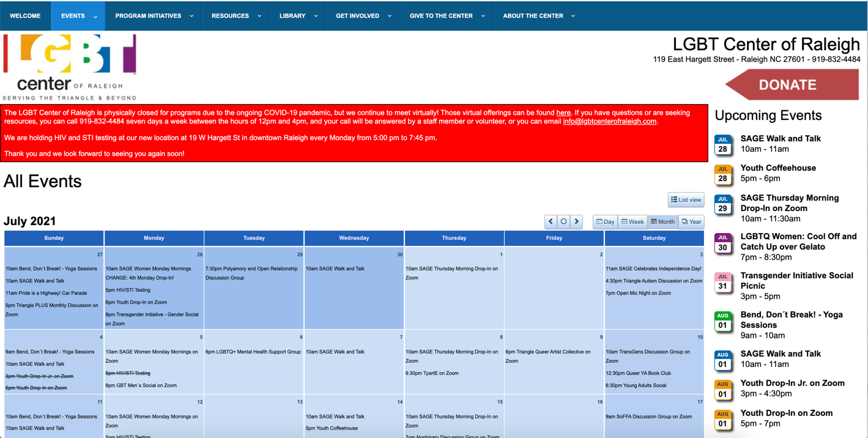Open 4:30pm Triangle Autism Discussion on Zoom
The image size is (868, 438).
(x=654, y=281)
